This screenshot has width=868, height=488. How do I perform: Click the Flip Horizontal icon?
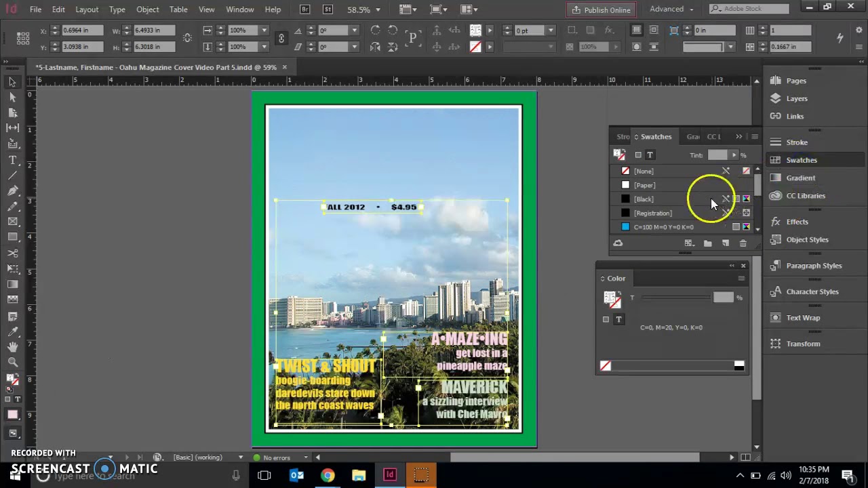tap(375, 47)
